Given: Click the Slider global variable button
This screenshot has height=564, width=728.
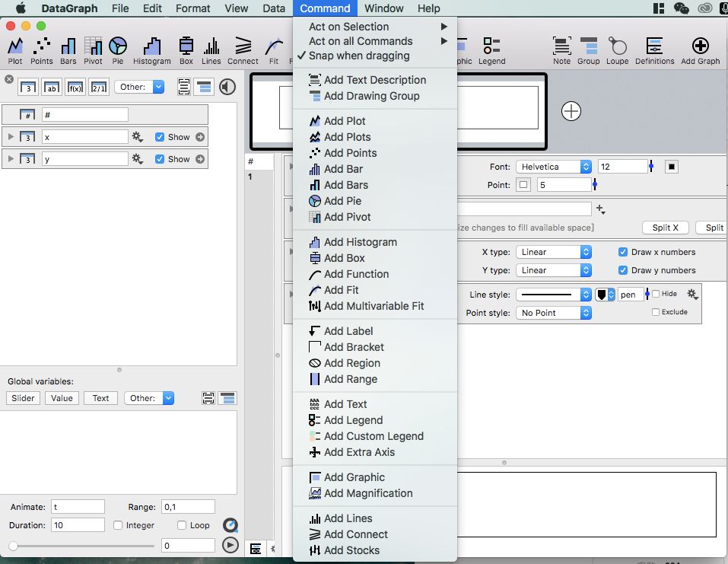Looking at the screenshot, I should [24, 398].
